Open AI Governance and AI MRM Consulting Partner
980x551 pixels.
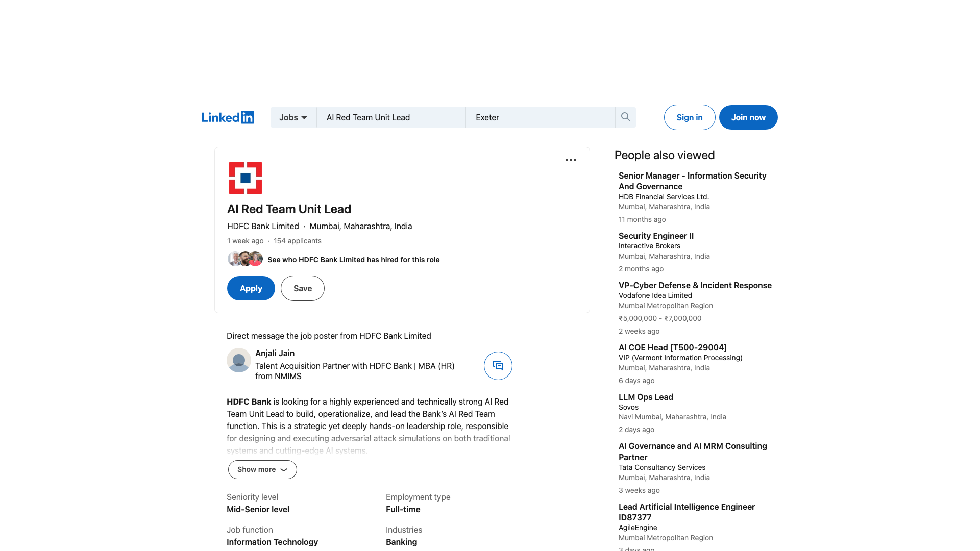(693, 452)
